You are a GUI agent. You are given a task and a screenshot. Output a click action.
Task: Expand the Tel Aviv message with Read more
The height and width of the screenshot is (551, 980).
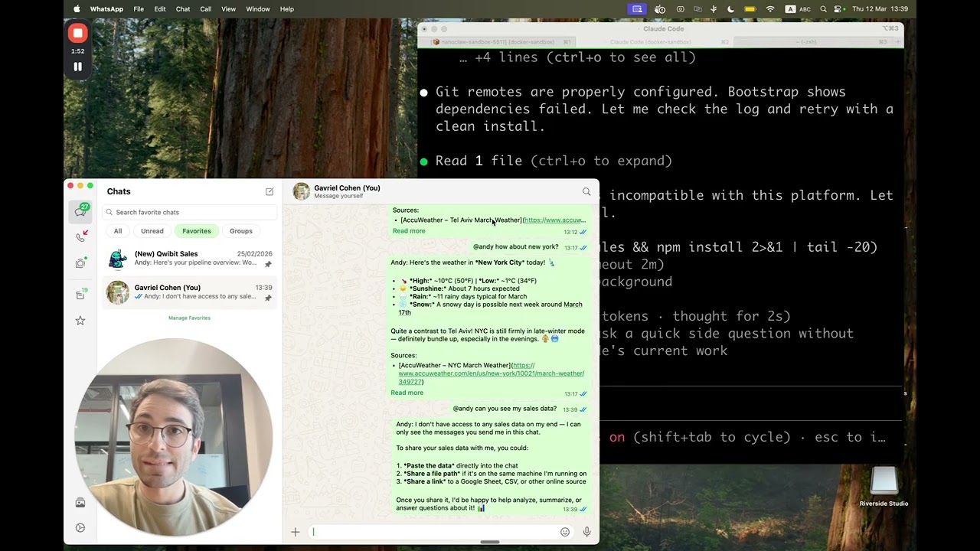(409, 231)
